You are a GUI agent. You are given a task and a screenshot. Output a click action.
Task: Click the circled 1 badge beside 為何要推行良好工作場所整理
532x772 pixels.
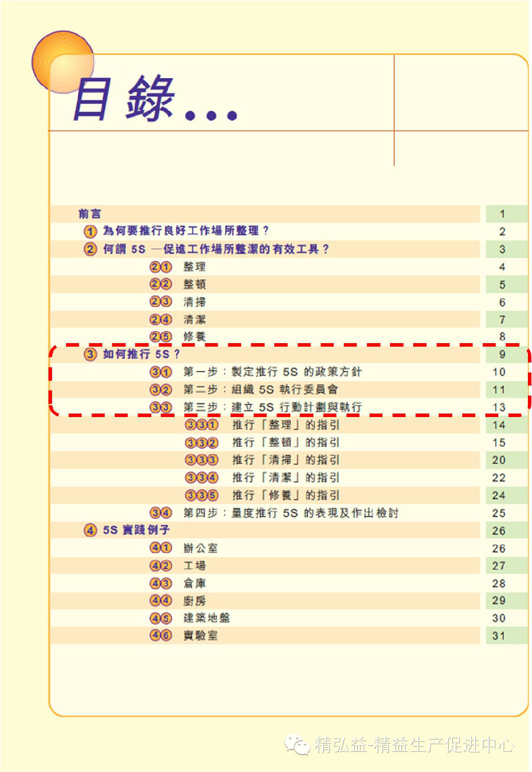coord(90,231)
